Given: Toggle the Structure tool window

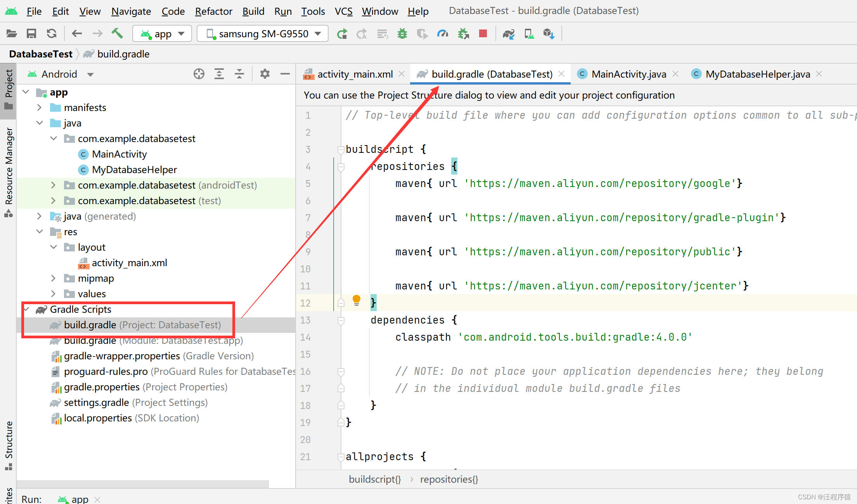Looking at the screenshot, I should point(9,445).
